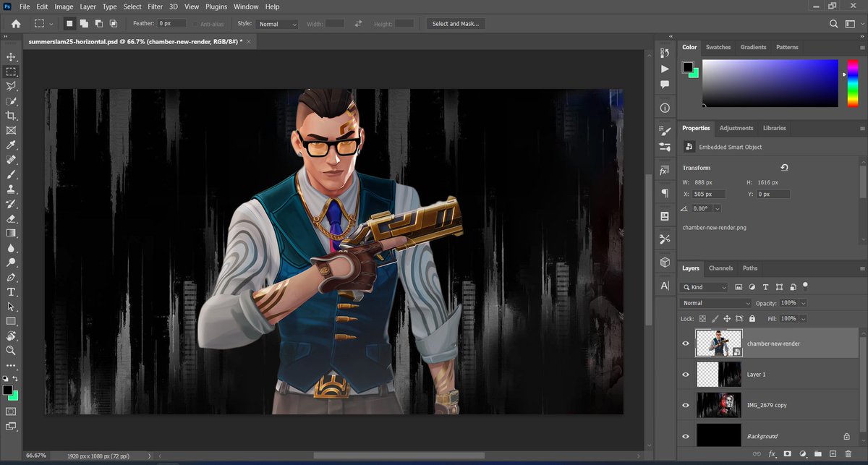Click the Home button in options bar
Viewport: 868px width, 465px height.
point(16,24)
